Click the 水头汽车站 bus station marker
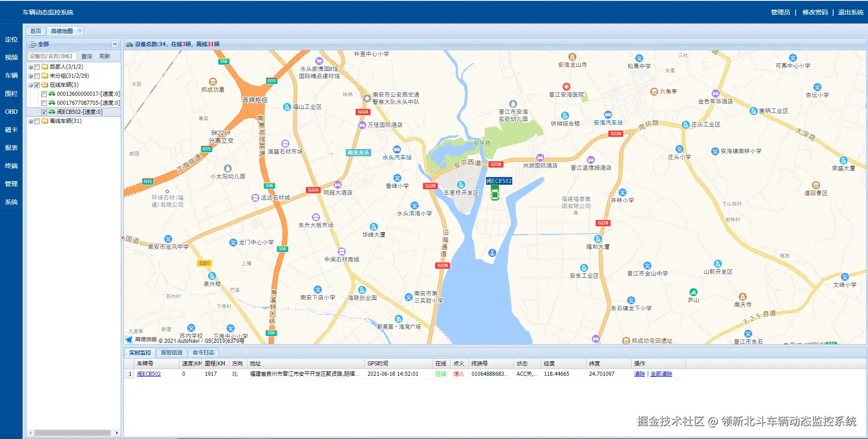The image size is (868, 439). 397,149
